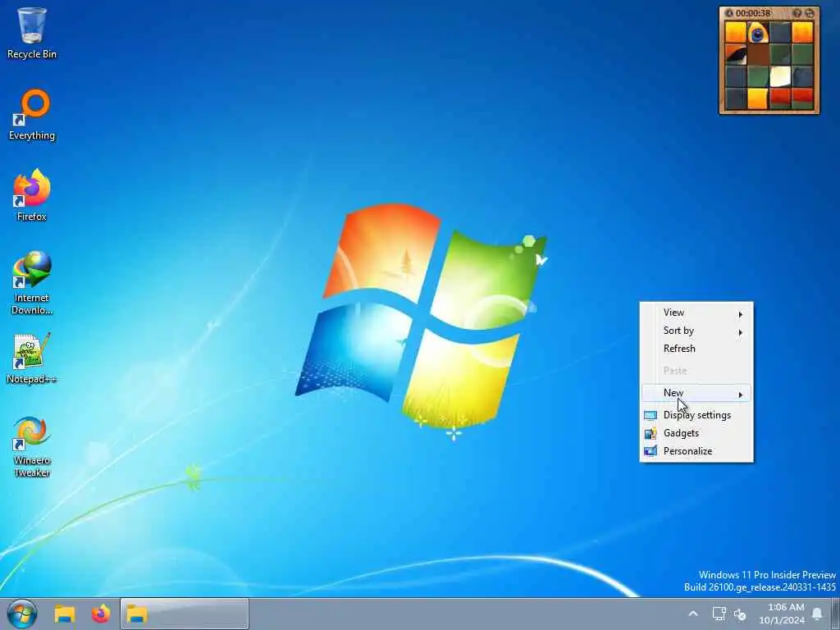
Task: Click the puzzle gadget show picture icon
Action: point(797,13)
